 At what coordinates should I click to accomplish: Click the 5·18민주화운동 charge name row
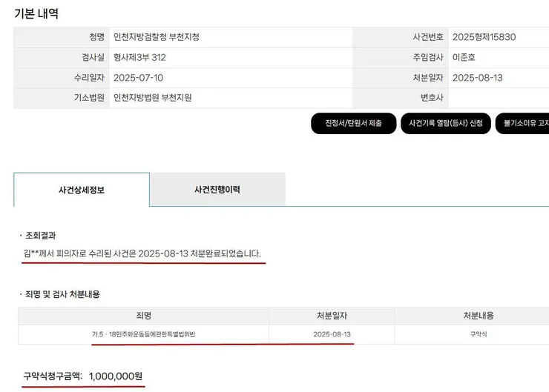click(x=143, y=334)
